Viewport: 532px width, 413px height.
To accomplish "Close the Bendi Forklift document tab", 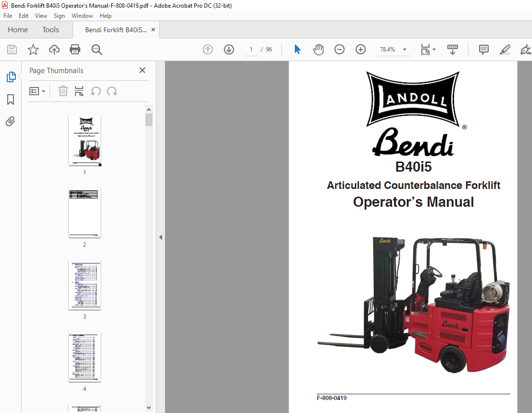I will [153, 29].
